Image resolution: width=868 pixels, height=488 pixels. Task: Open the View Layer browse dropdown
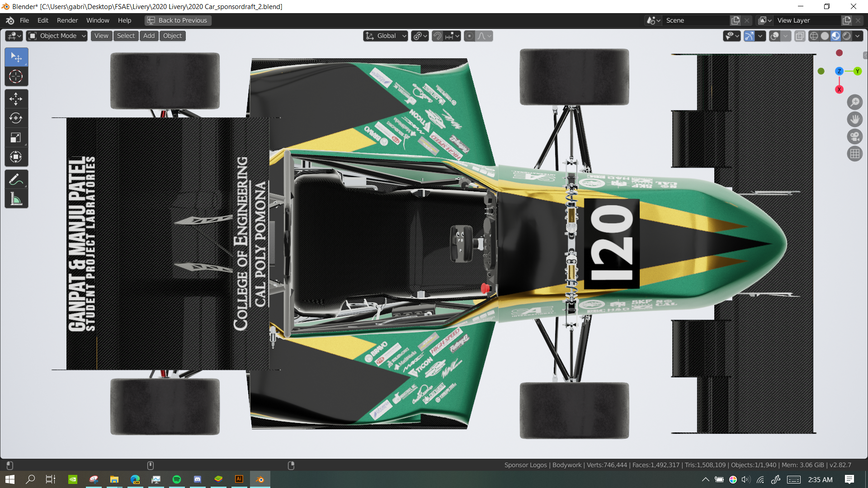tap(764, 20)
